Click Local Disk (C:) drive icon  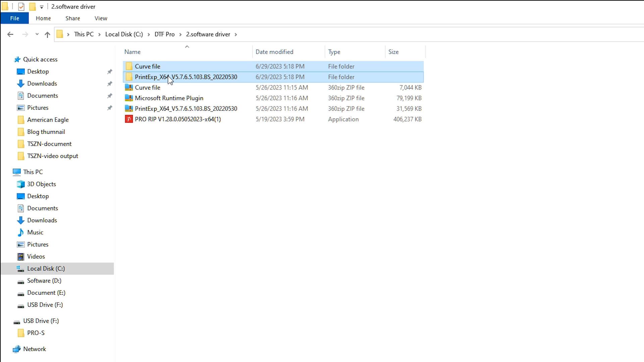coord(21,268)
